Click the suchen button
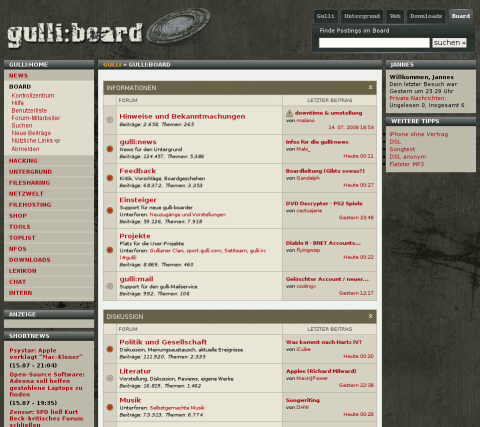The image size is (480, 427). tap(449, 43)
